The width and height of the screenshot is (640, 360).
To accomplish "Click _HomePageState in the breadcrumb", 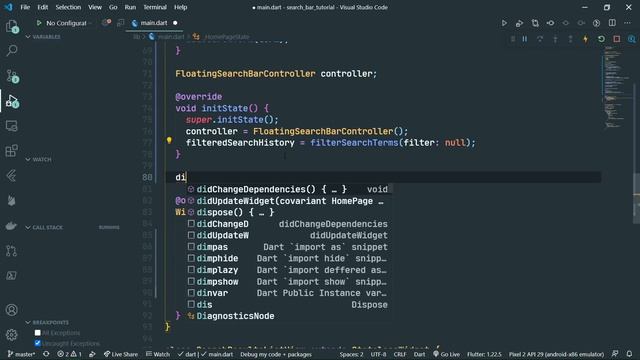I will click(227, 37).
